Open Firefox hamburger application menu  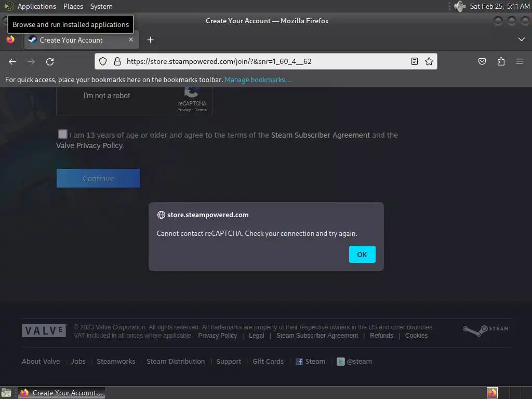coord(520,61)
